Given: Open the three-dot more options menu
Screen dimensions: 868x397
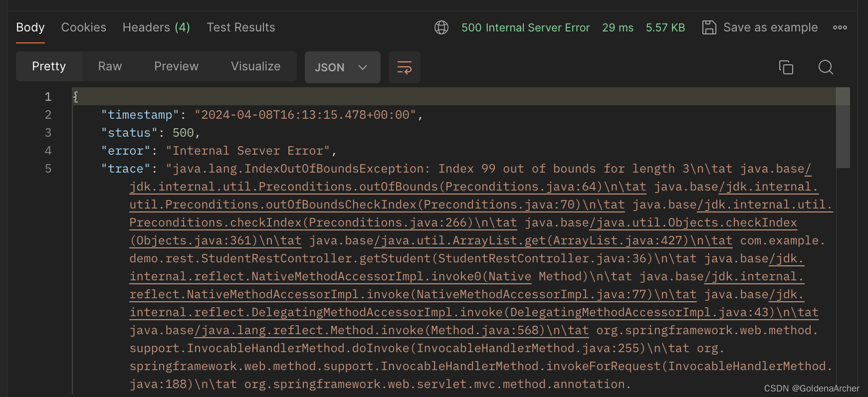Looking at the screenshot, I should pyautogui.click(x=840, y=27).
